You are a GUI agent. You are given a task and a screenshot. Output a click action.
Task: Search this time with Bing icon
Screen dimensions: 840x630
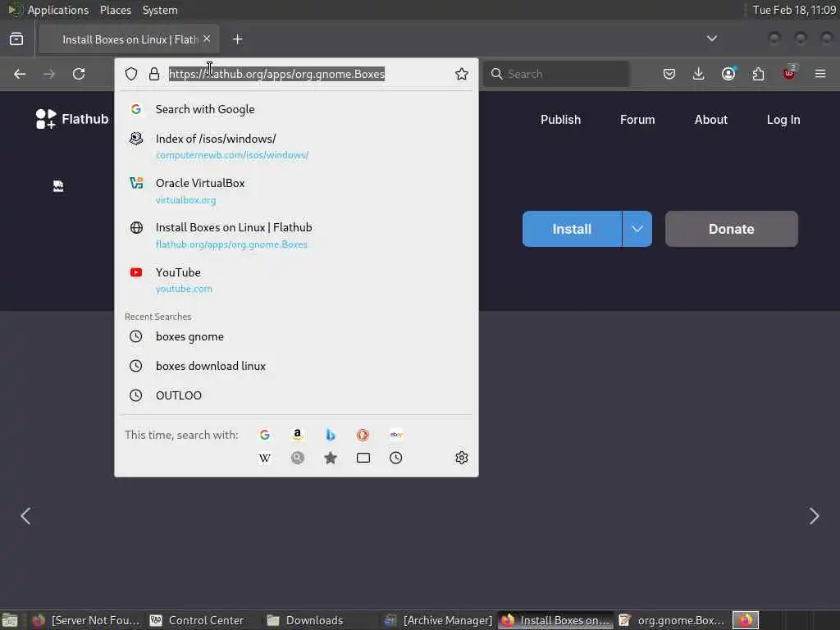pyautogui.click(x=331, y=435)
